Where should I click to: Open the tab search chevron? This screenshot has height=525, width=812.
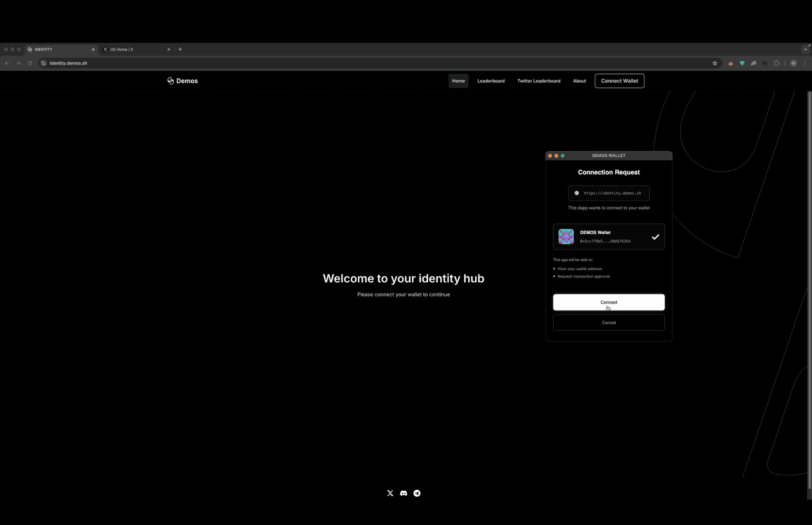coord(805,49)
